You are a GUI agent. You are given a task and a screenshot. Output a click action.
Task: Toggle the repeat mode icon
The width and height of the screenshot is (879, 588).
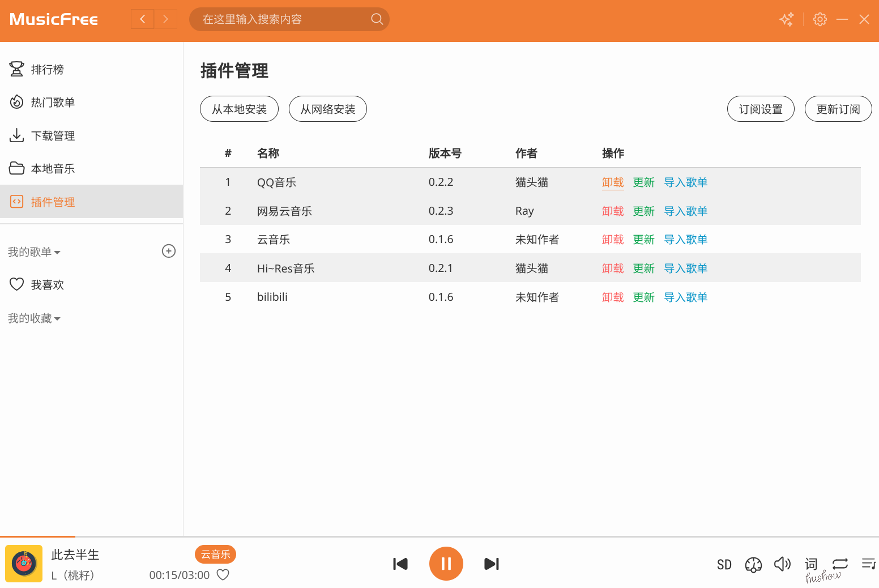840,564
